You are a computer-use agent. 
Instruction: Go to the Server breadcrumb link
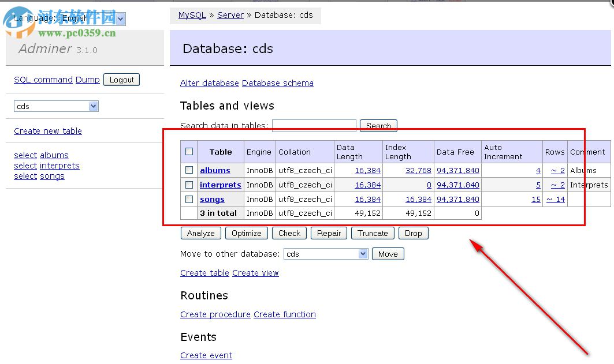coord(230,15)
